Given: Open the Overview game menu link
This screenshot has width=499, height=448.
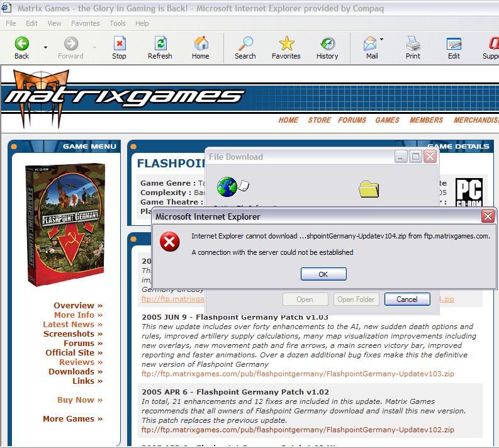Looking at the screenshot, I should [x=78, y=305].
